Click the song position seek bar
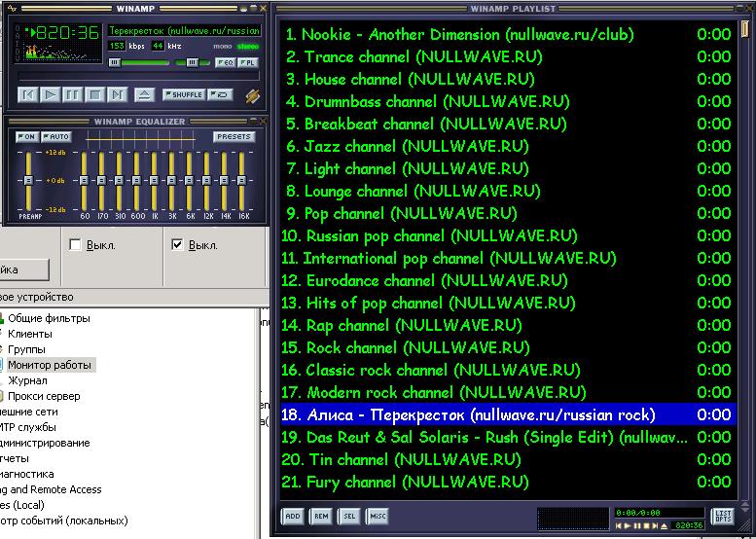Image resolution: width=756 pixels, height=539 pixels. coord(139,76)
